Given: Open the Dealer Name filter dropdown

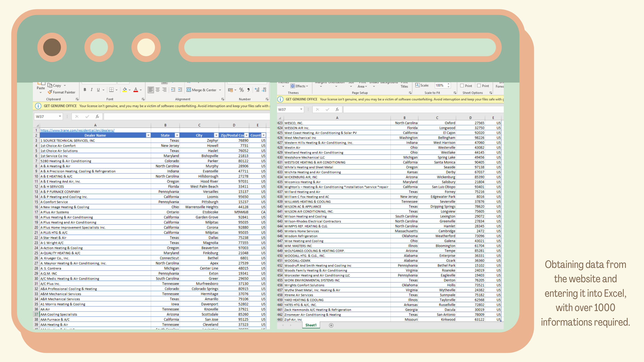Looking at the screenshot, I should [x=148, y=135].
